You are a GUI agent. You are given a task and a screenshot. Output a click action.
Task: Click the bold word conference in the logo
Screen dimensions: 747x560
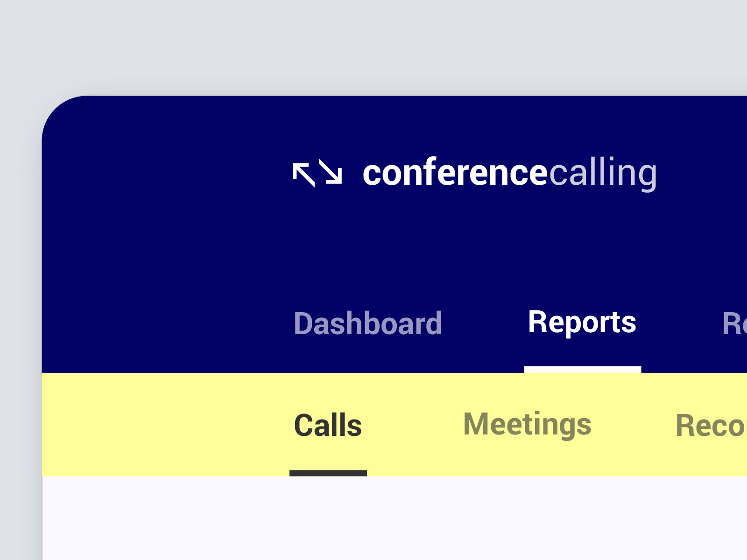[455, 172]
